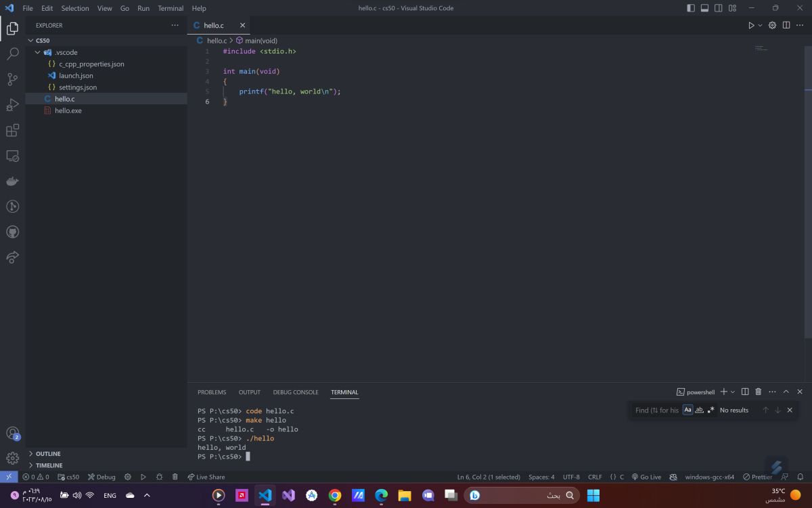
Task: Open terminal panel More Actions ellipsis
Action: tap(772, 391)
